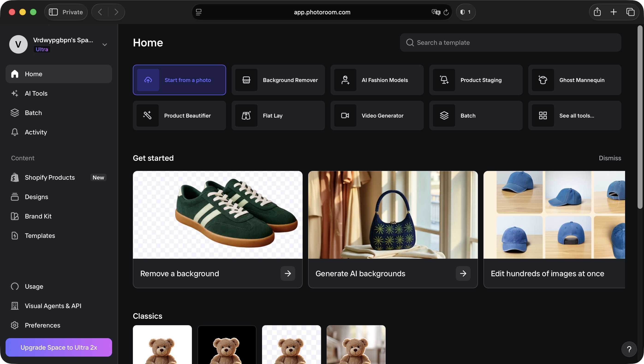View Usage in the sidebar
This screenshot has height=364, width=644.
(x=59, y=286)
